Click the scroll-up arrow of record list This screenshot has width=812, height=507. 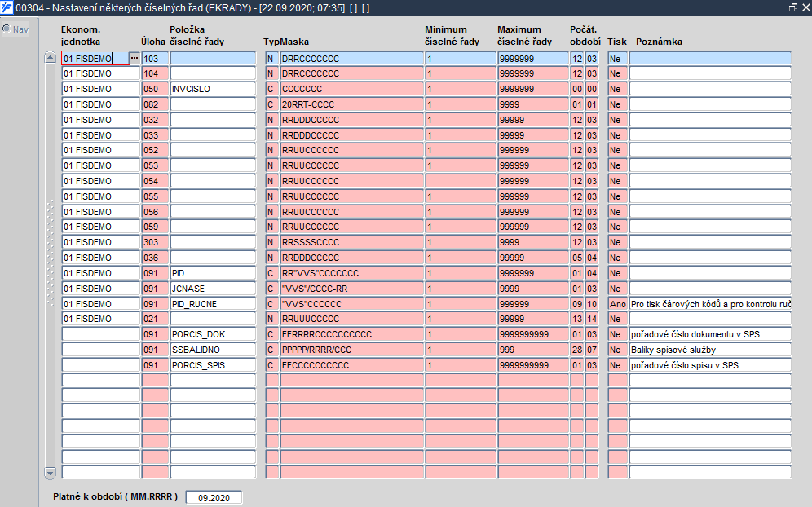click(51, 58)
